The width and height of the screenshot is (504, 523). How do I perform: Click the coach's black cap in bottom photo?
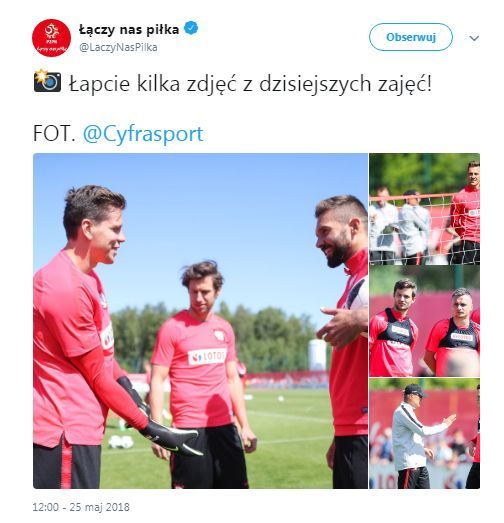click(x=415, y=390)
